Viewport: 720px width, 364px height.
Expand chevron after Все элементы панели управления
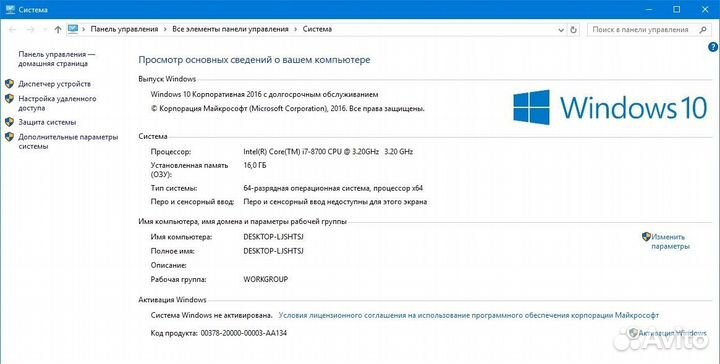point(296,29)
